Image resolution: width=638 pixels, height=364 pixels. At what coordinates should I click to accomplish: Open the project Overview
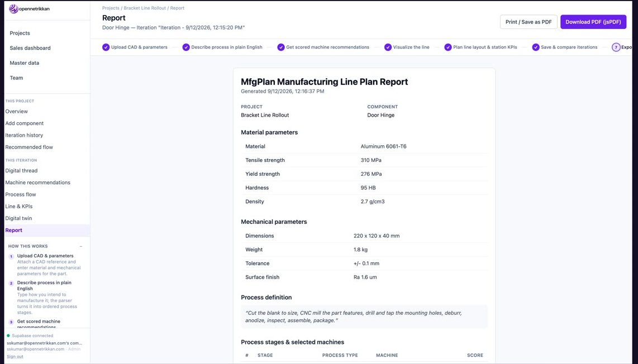17,112
